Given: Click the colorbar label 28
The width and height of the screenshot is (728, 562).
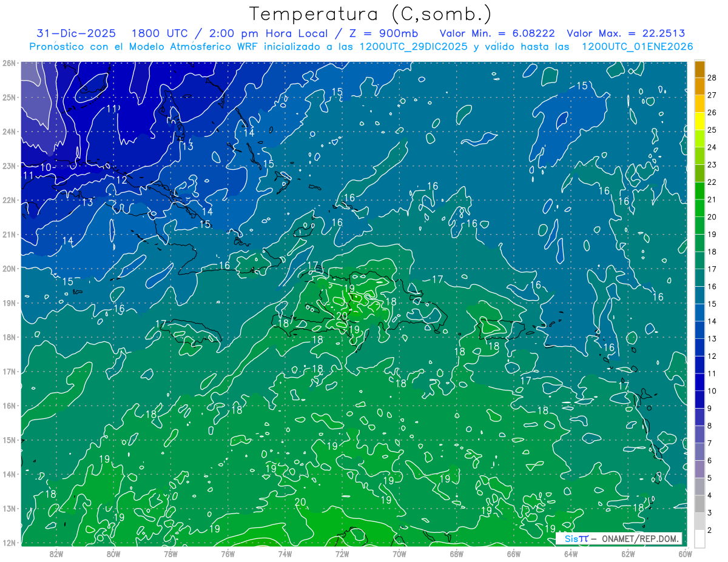Looking at the screenshot, I should (712, 78).
